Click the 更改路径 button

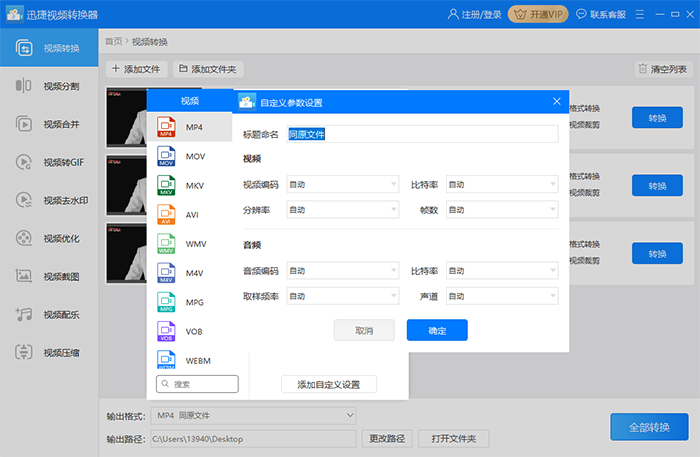(387, 439)
